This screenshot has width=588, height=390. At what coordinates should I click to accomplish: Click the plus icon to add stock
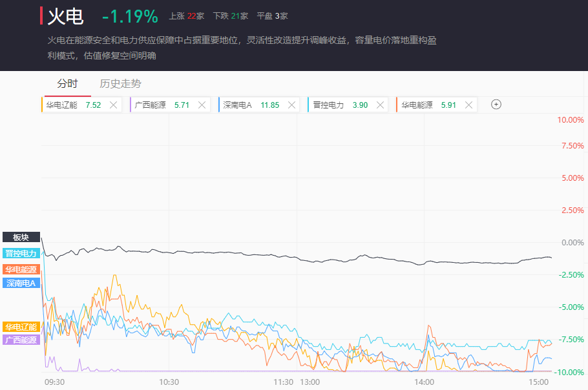[x=496, y=105]
